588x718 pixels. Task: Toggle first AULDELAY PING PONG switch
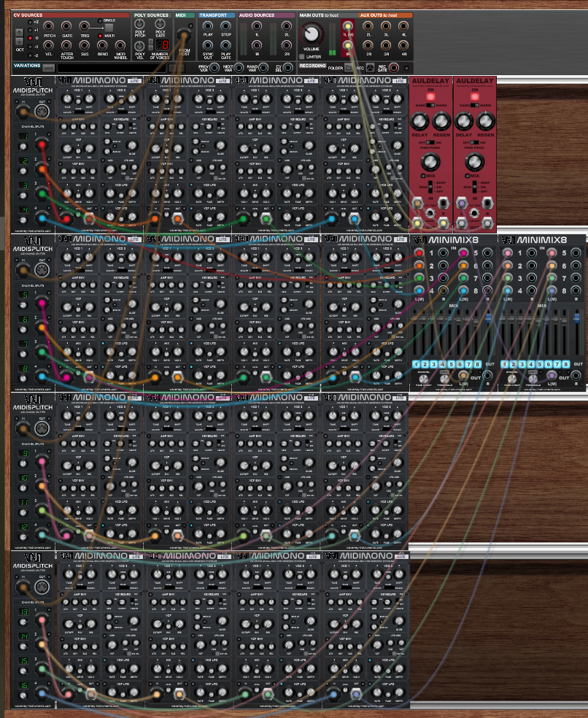[430, 142]
